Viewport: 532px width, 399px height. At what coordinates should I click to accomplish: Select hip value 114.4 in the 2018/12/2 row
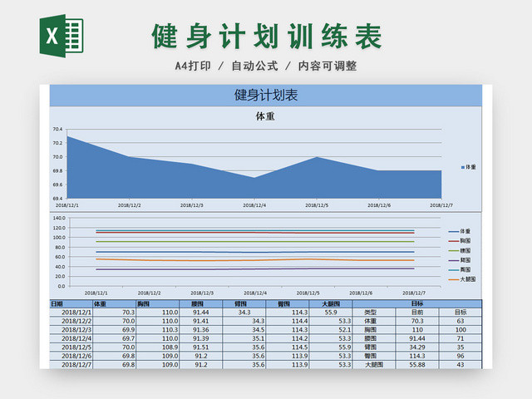click(288, 321)
